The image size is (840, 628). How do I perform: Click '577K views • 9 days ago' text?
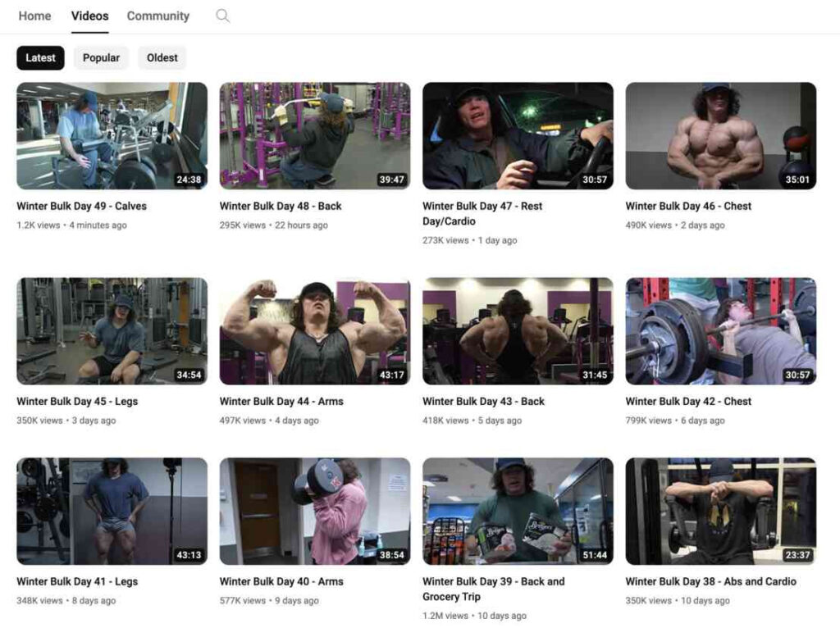[x=269, y=601]
